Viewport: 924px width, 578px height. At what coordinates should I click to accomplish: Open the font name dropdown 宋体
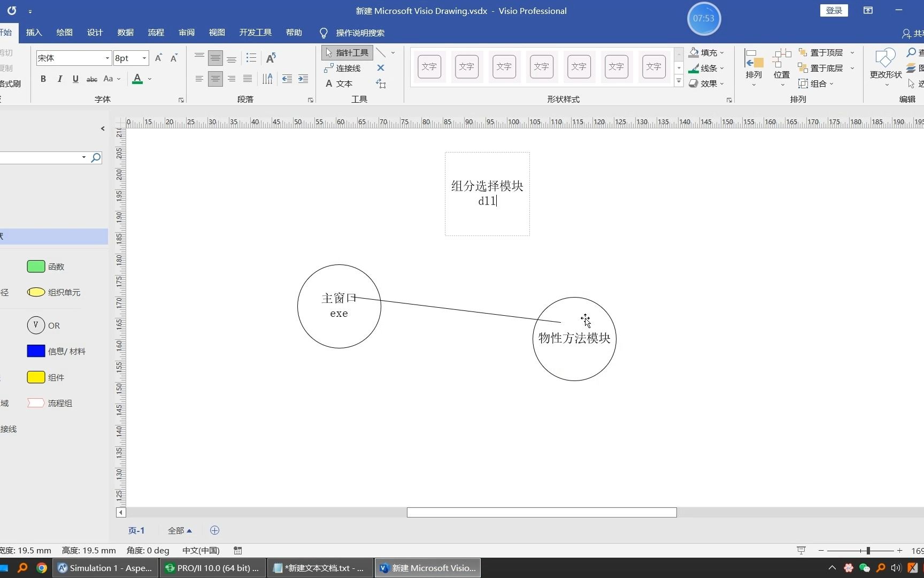(x=107, y=58)
